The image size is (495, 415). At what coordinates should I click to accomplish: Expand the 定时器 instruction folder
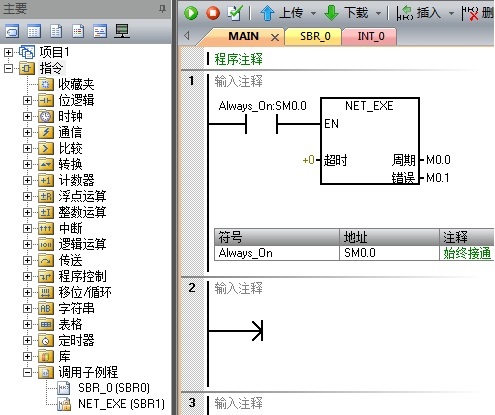pyautogui.click(x=28, y=340)
